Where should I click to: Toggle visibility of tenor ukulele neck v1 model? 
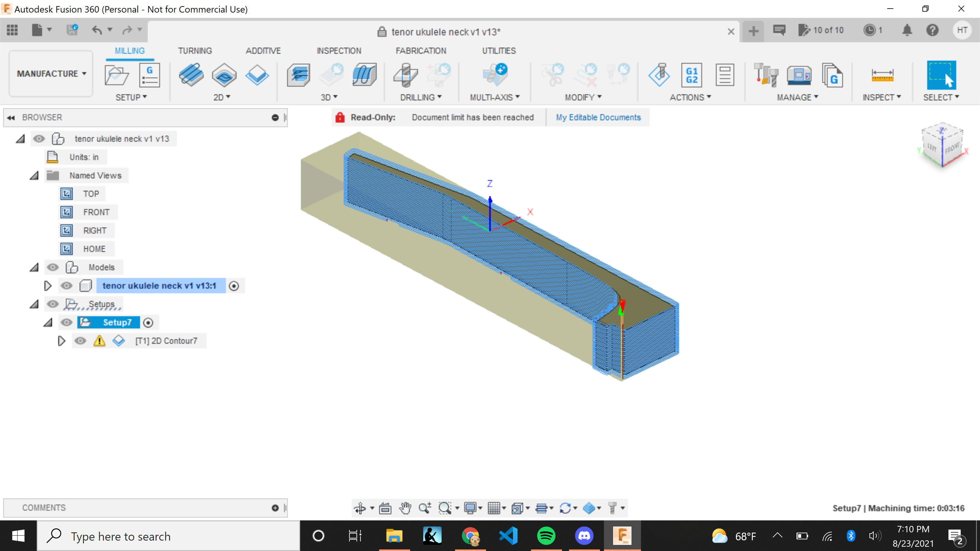[67, 285]
